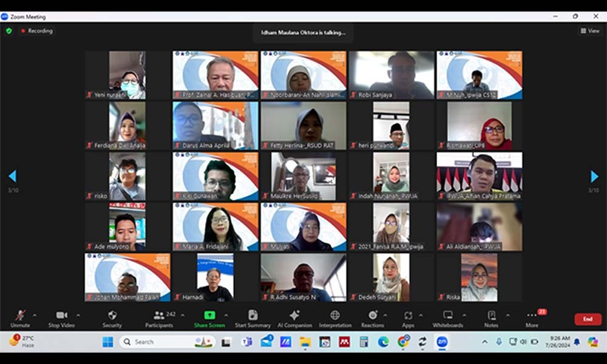The height and width of the screenshot is (364, 607).
Task: Toggle Stop Video camera button
Action: point(62,315)
